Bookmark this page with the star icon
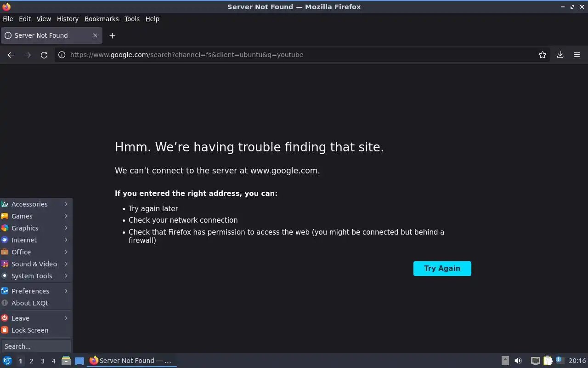The width and height of the screenshot is (588, 368). [x=543, y=55]
